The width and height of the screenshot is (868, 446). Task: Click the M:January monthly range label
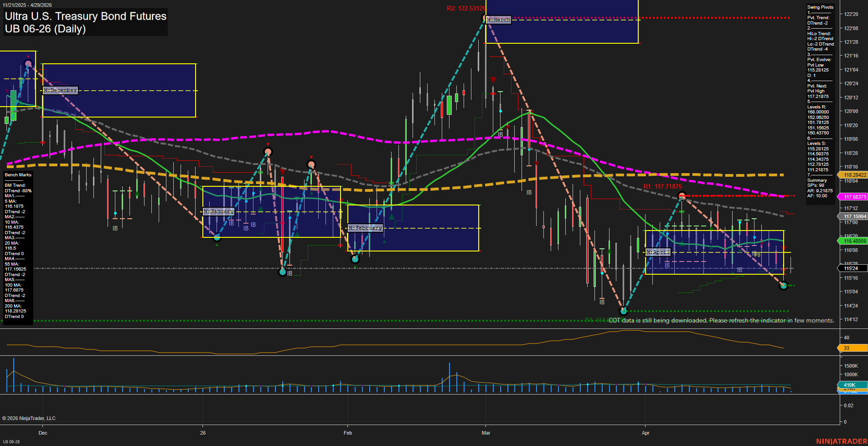[x=218, y=211]
